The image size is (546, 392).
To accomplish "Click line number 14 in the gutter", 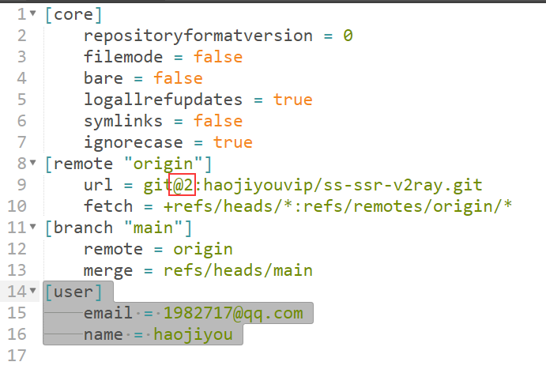I will pyautogui.click(x=17, y=292).
